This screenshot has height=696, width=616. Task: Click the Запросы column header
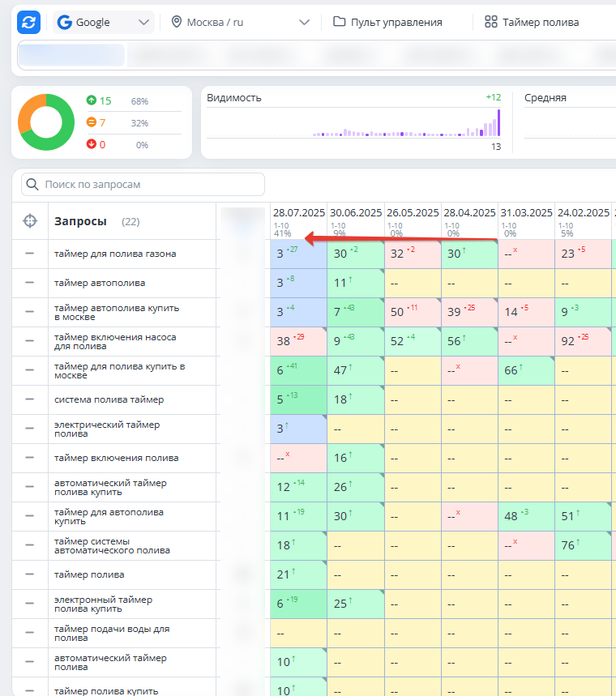click(x=80, y=221)
